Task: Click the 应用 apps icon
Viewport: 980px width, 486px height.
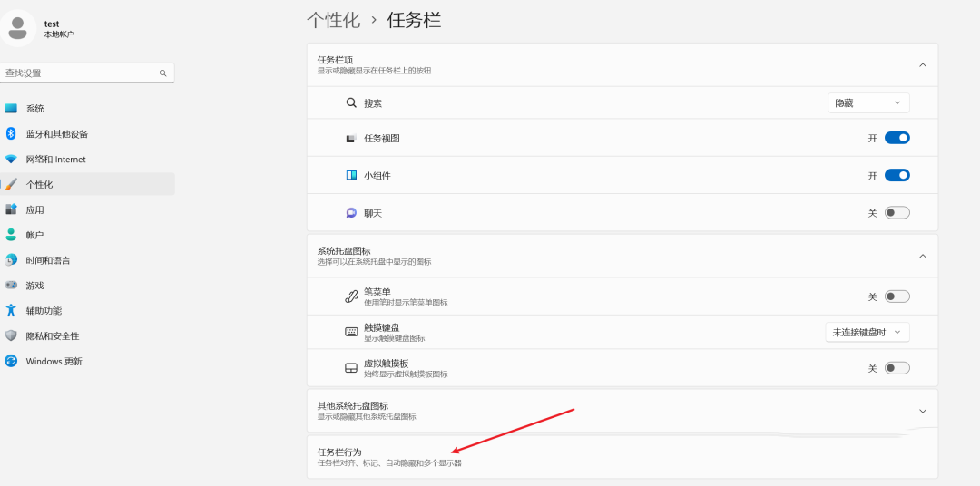Action: tap(11, 209)
